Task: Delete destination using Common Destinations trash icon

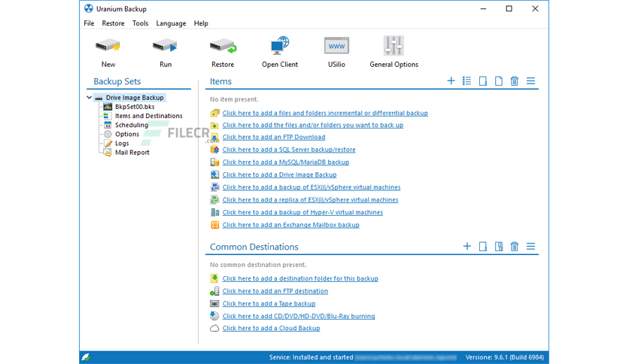Action: click(x=515, y=246)
